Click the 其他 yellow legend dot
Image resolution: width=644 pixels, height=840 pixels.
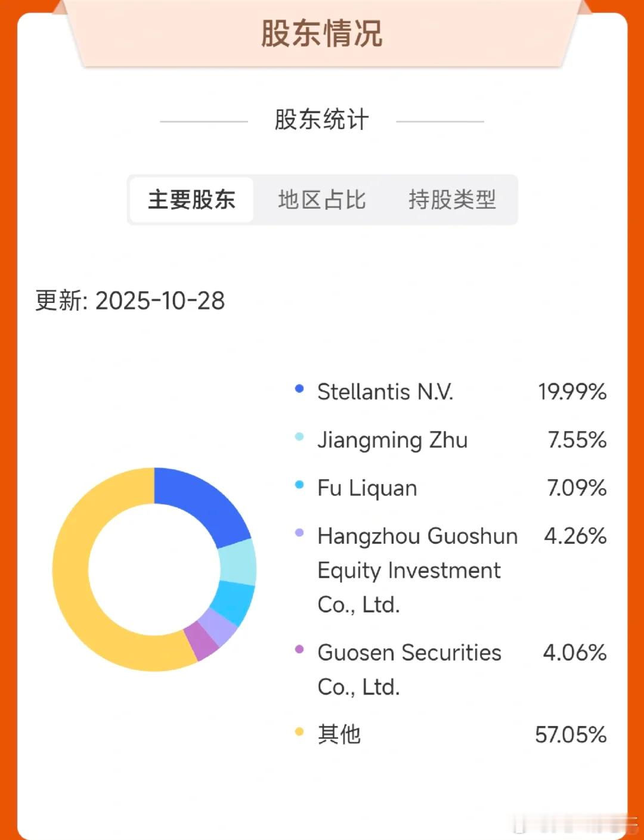(299, 731)
